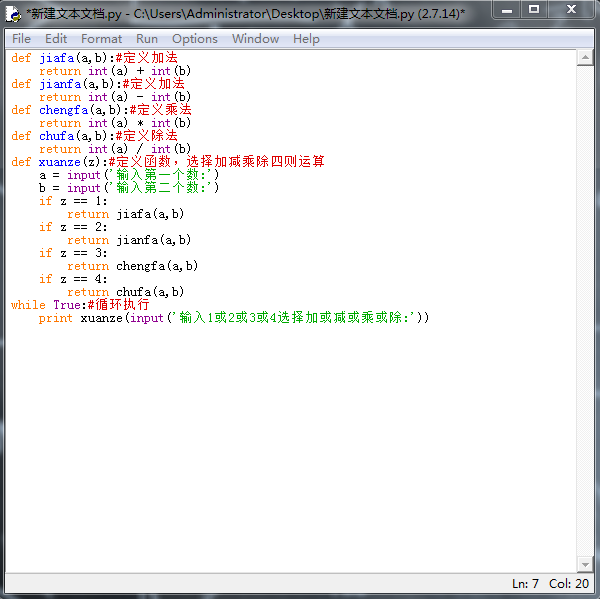Click the scrollbar down arrow
This screenshot has width=600, height=599.
click(x=585, y=564)
